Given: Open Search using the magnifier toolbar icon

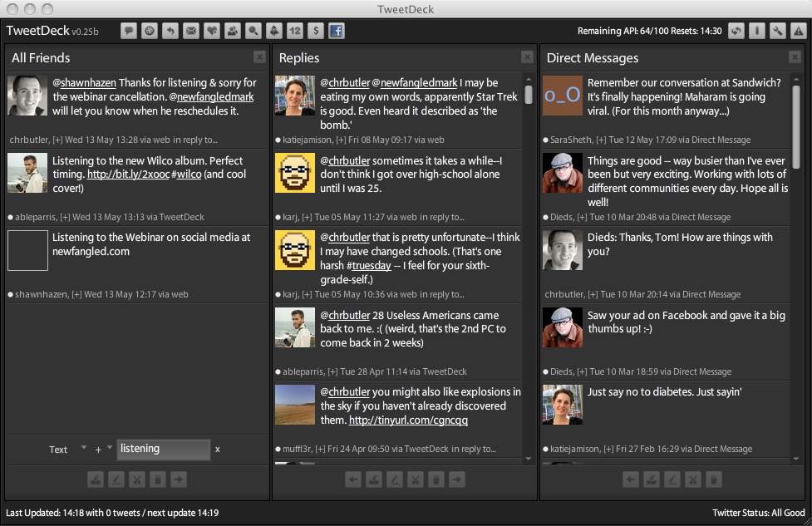Looking at the screenshot, I should click(253, 31).
